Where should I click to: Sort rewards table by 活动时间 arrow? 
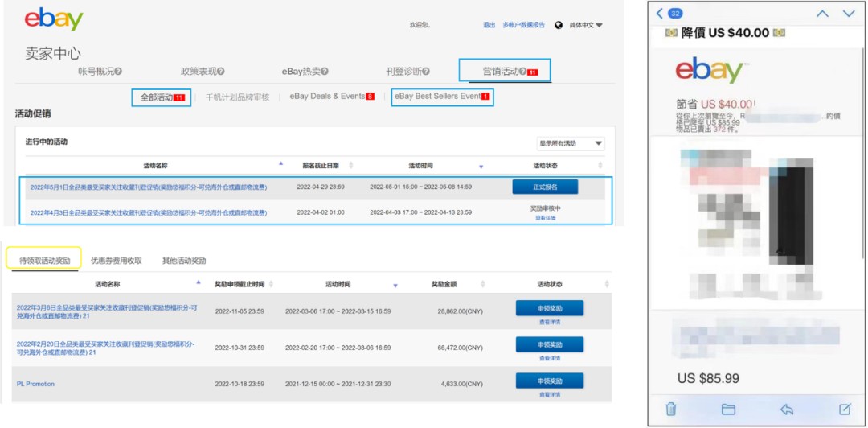[x=395, y=286]
